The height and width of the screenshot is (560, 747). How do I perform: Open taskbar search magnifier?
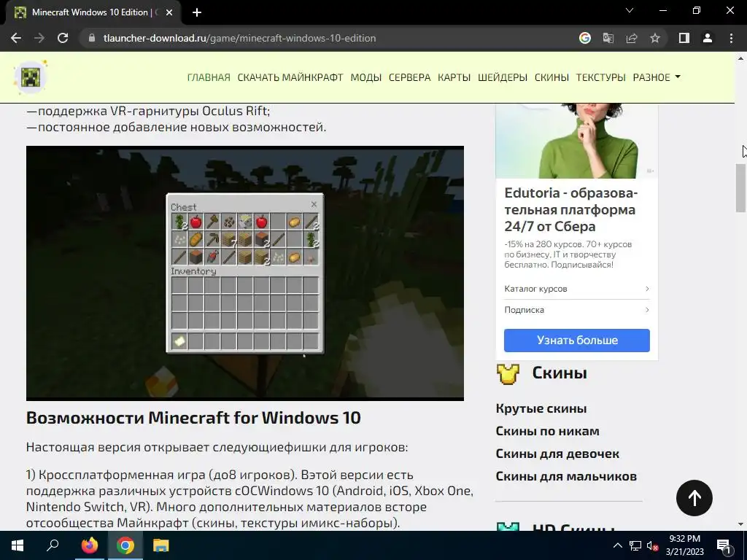(53, 545)
